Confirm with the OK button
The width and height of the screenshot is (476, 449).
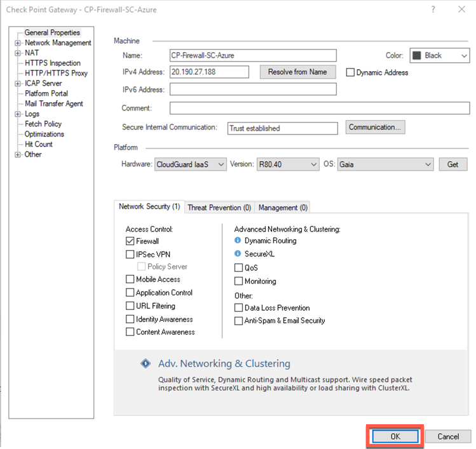[395, 436]
